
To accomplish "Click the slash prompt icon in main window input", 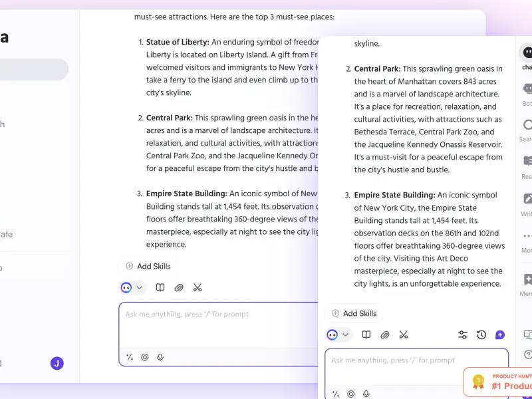I will point(130,357).
